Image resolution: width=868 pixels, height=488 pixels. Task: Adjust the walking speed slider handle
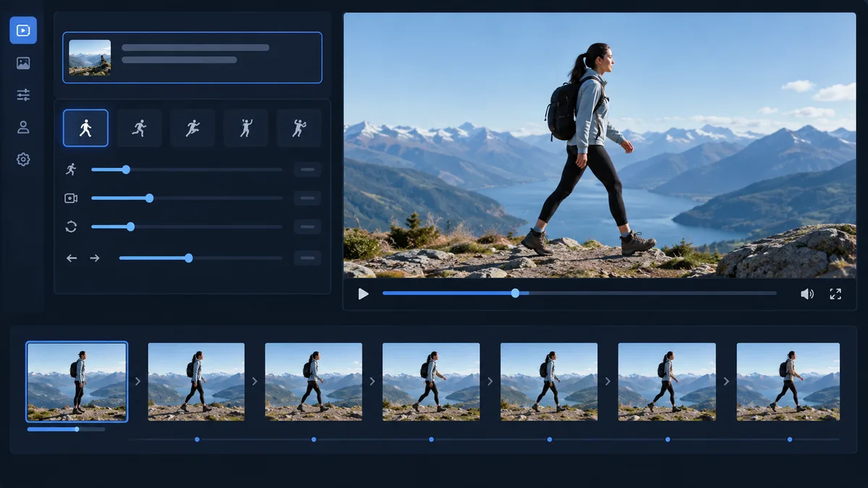(126, 169)
